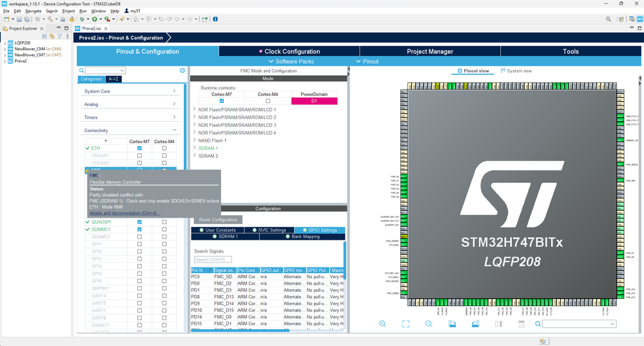644x346 pixels.
Task: Uncheck ETH Cortex-M7 checkbox
Action: tap(140, 148)
